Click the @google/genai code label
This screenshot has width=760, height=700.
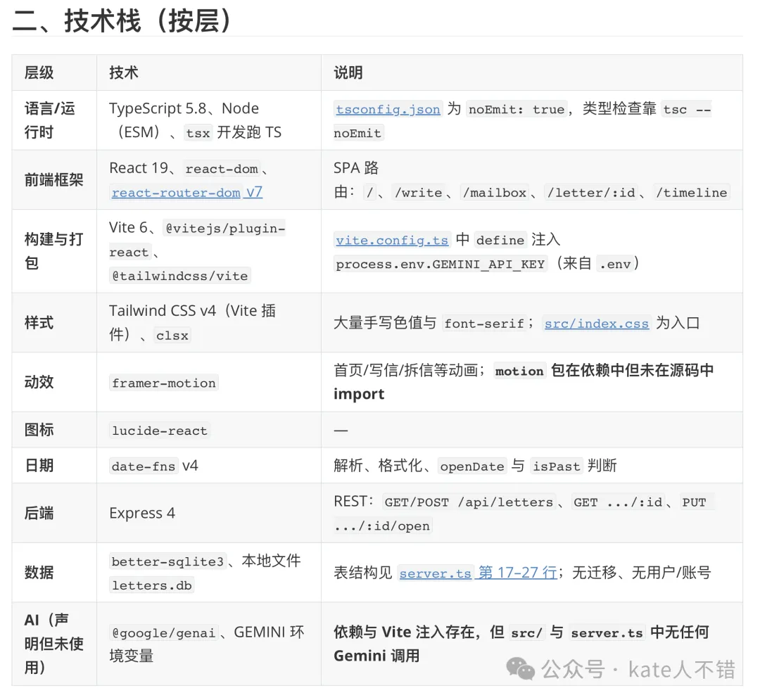(164, 633)
